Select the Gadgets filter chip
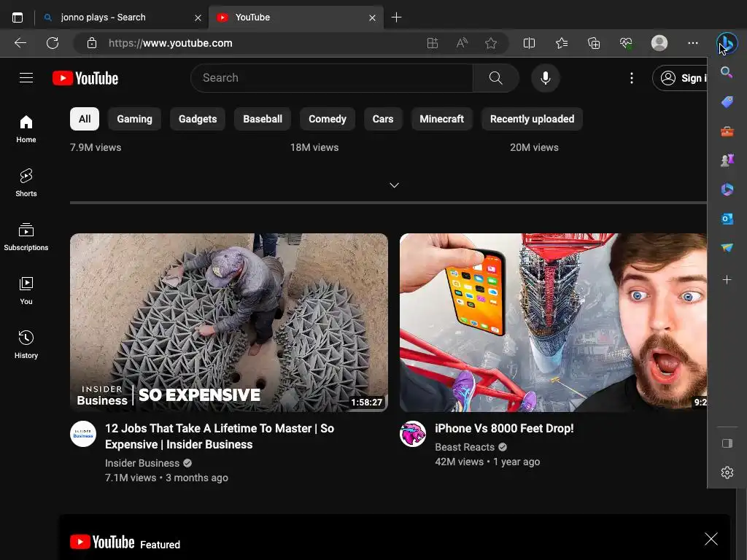The width and height of the screenshot is (747, 560). click(198, 119)
